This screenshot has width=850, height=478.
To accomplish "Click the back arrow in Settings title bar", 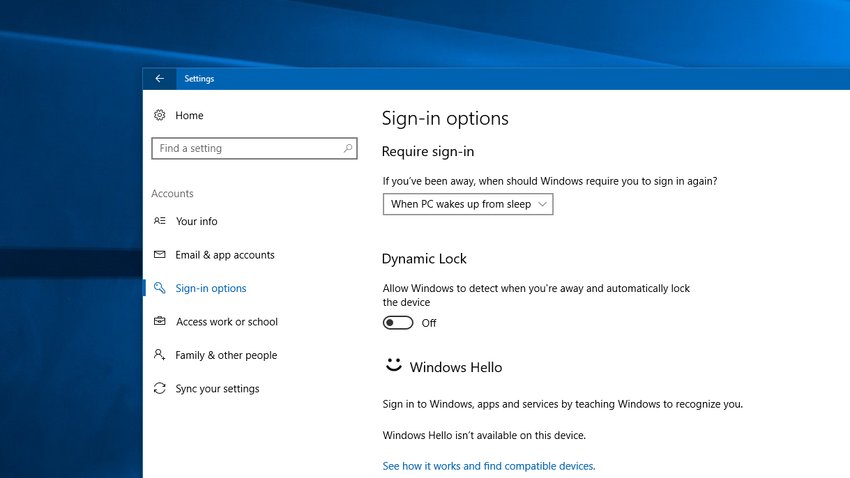I will coord(159,79).
